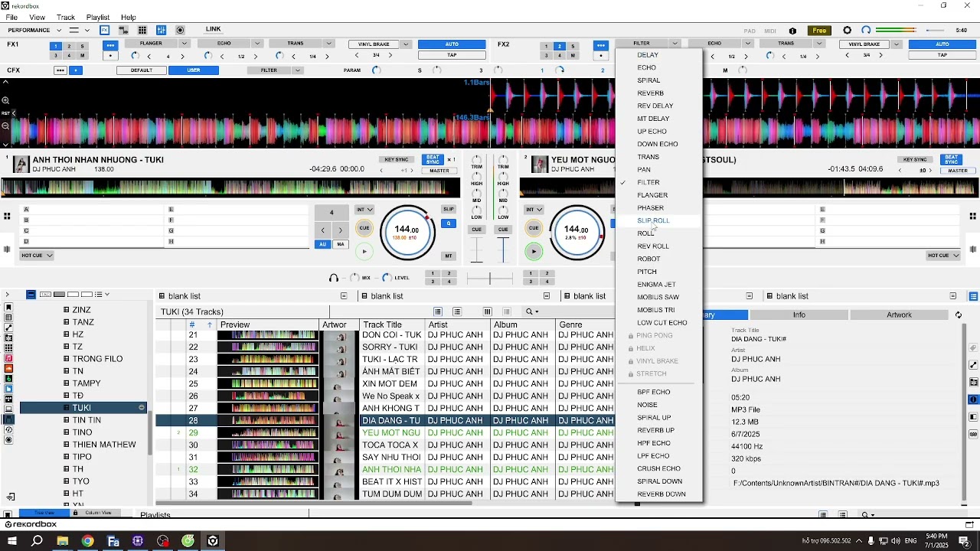Click the crossfader between the decks

[490, 278]
